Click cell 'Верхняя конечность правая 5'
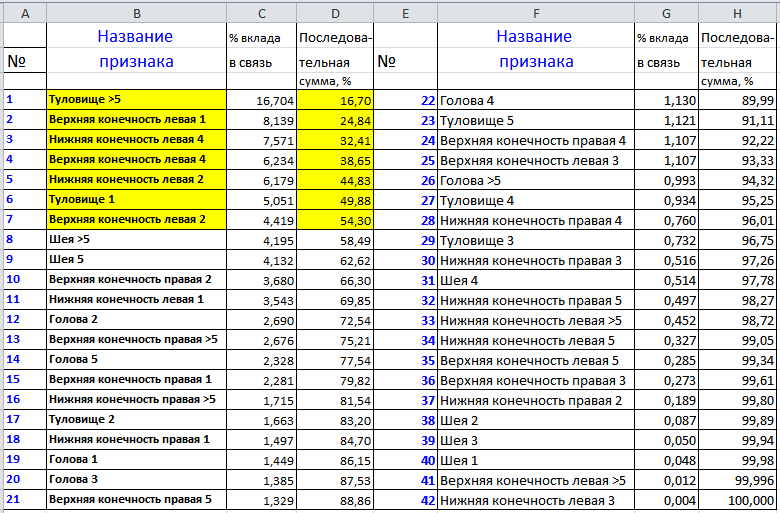The image size is (780, 513). (137, 499)
